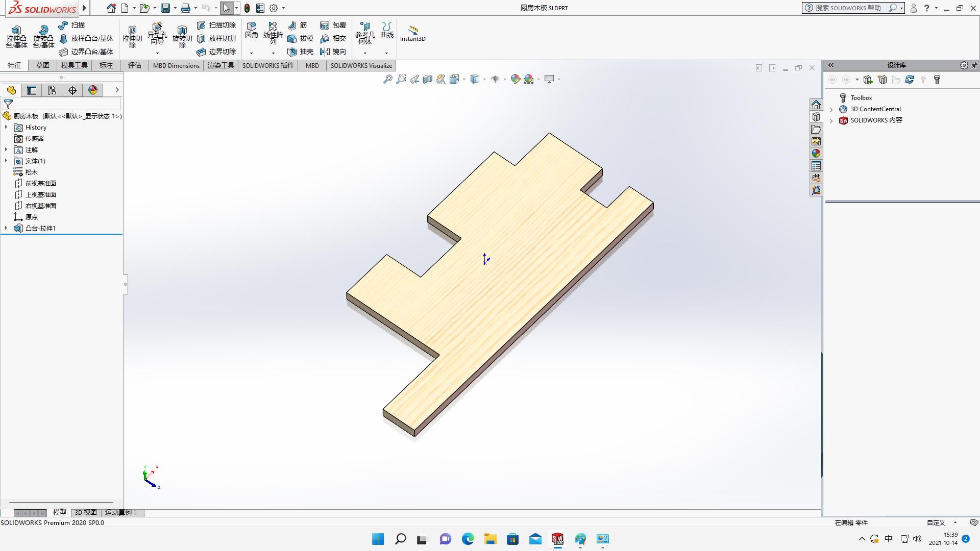Open the File Explorer task pane tab
Image resolution: width=980 pixels, height=551 pixels.
[x=816, y=129]
